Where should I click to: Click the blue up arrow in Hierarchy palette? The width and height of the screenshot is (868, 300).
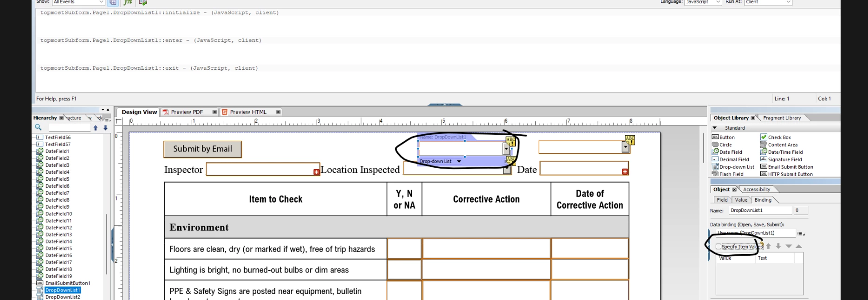[x=96, y=128]
